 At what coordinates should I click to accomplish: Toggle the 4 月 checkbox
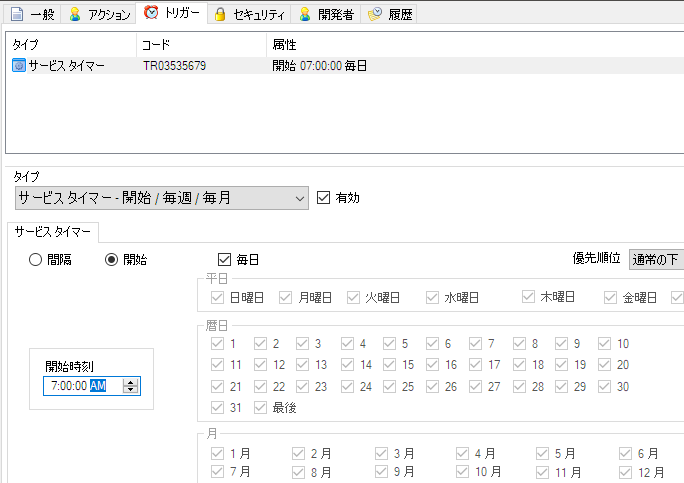(462, 453)
